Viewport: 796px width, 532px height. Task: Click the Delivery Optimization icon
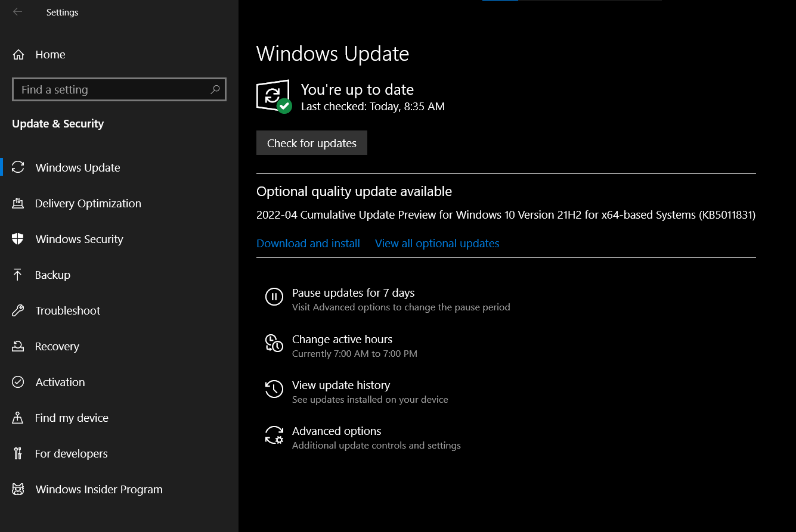pyautogui.click(x=18, y=203)
